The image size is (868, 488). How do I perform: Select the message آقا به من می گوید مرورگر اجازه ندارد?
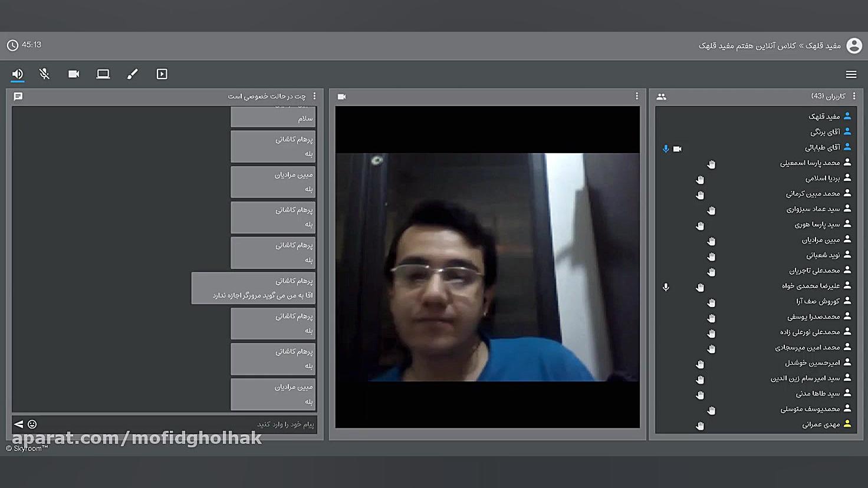click(x=254, y=288)
